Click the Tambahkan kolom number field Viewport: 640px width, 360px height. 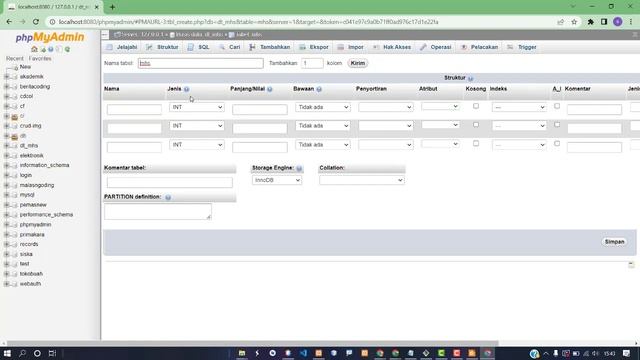pos(312,63)
